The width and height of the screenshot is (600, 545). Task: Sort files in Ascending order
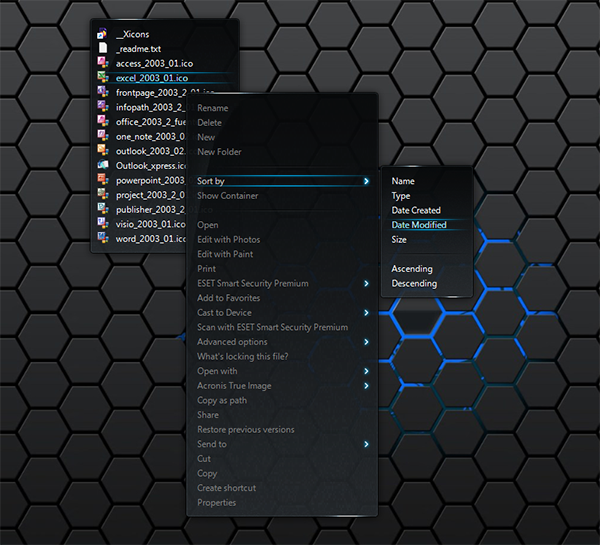412,269
